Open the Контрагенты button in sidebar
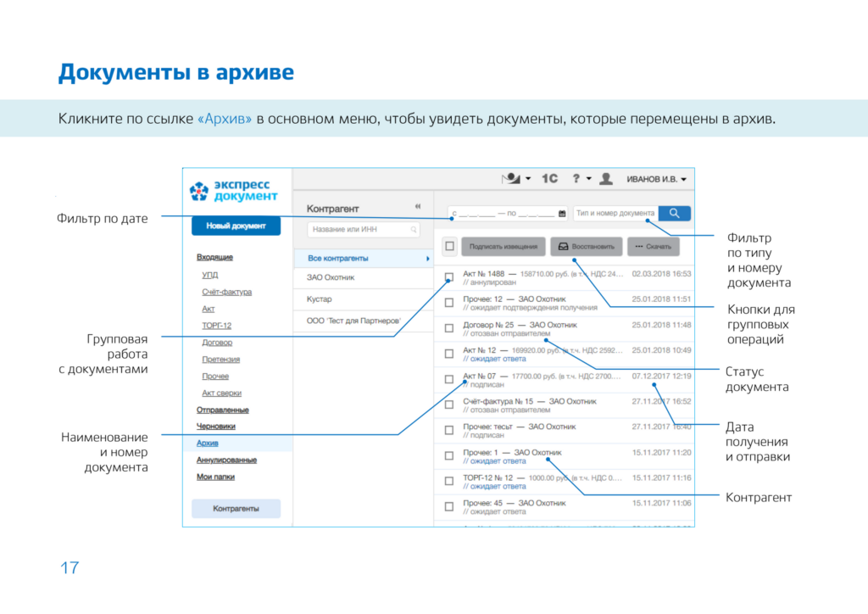 [x=236, y=508]
